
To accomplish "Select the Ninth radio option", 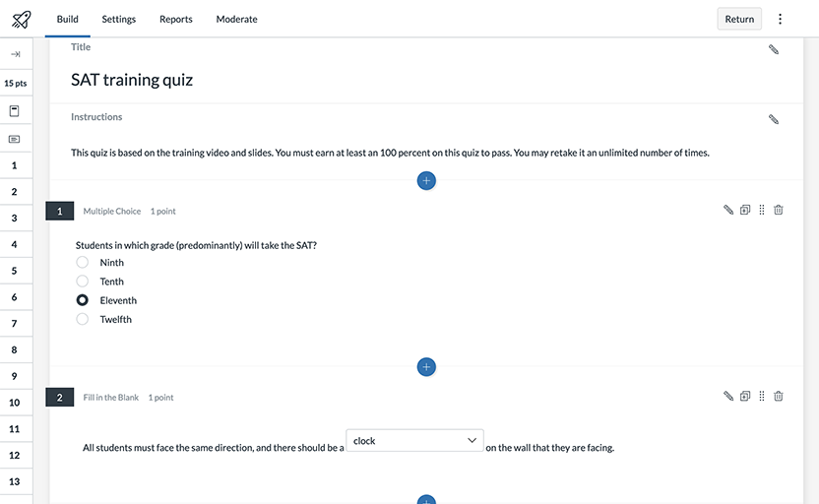I will (83, 263).
